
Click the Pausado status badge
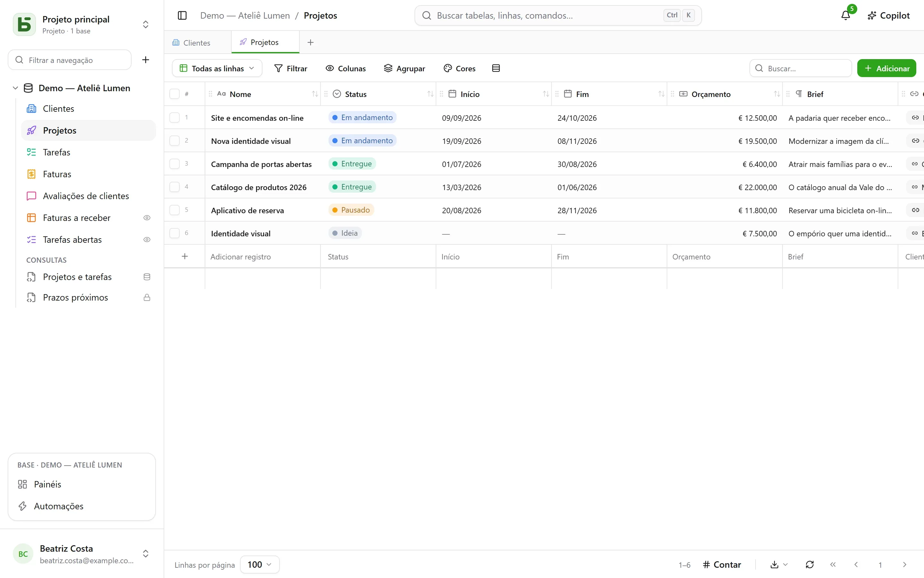[351, 210]
